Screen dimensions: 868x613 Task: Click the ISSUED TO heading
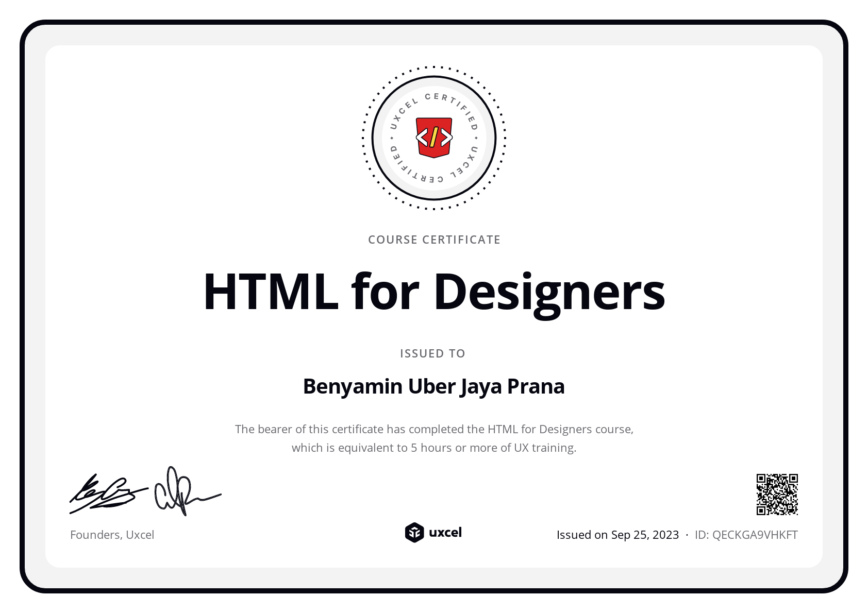click(433, 353)
